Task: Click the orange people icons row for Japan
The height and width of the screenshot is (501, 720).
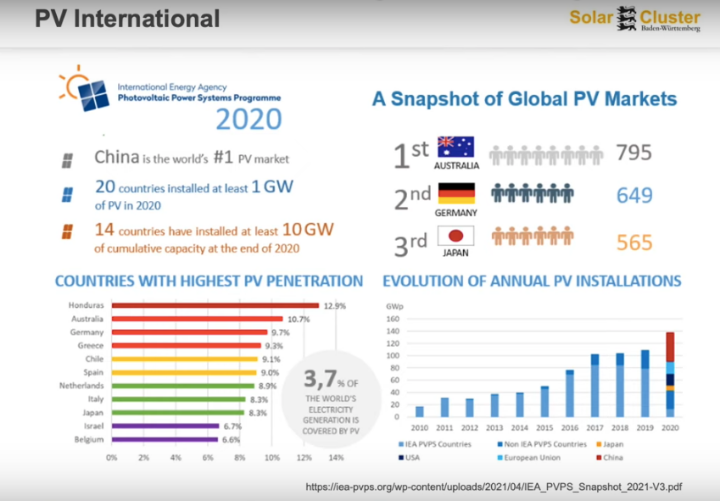Action: (x=532, y=236)
